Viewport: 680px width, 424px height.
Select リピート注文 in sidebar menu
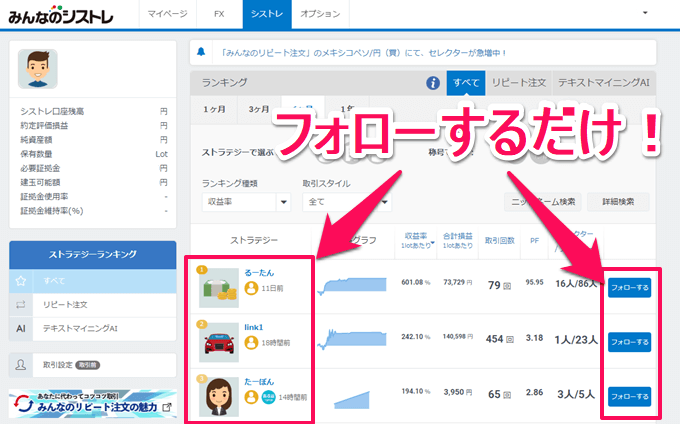(92, 305)
